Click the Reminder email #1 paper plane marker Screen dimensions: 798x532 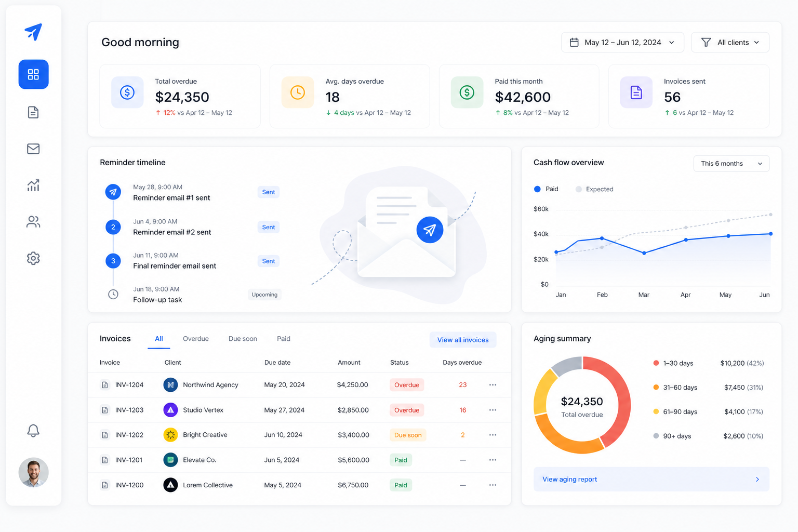(113, 192)
